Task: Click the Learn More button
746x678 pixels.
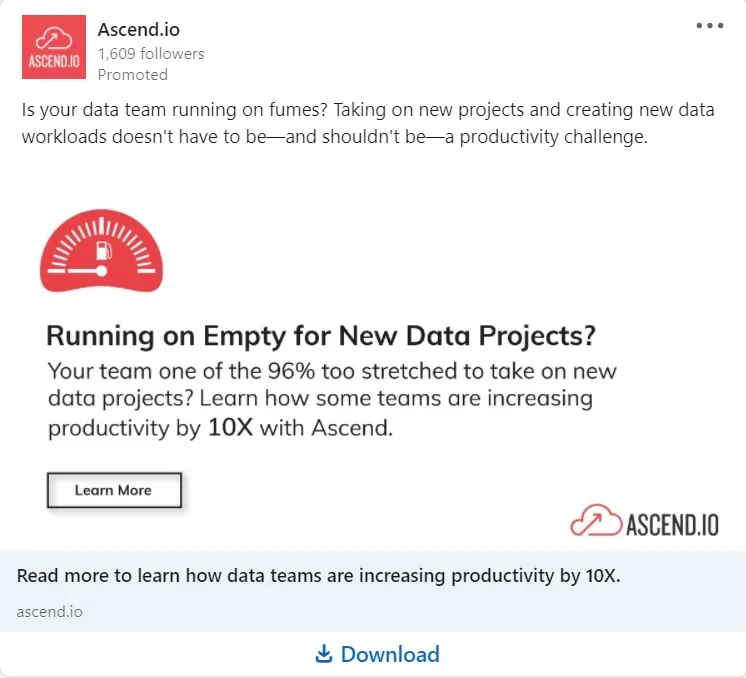Action: [x=114, y=490]
